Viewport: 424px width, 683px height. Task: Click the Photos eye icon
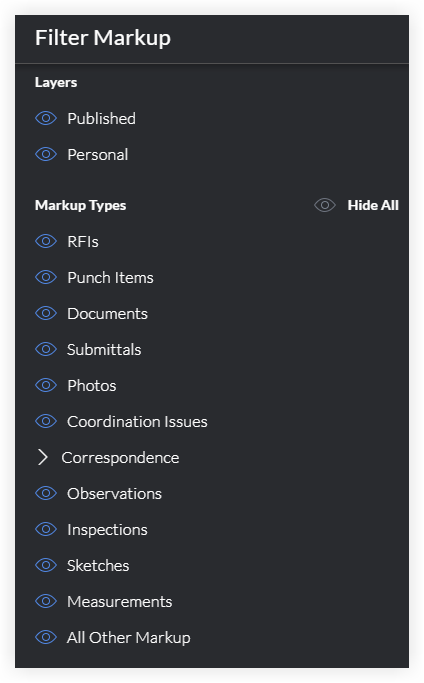(46, 385)
